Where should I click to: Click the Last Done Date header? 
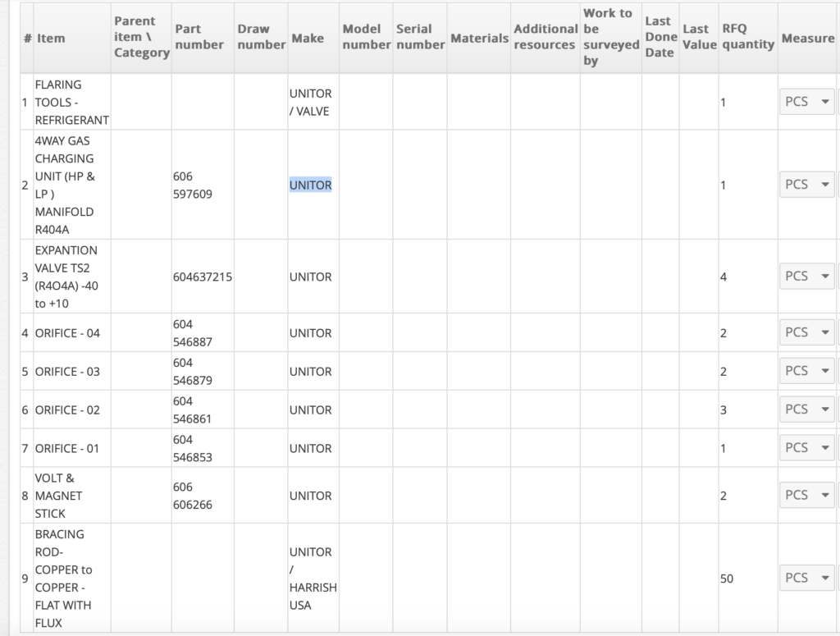pyautogui.click(x=660, y=37)
